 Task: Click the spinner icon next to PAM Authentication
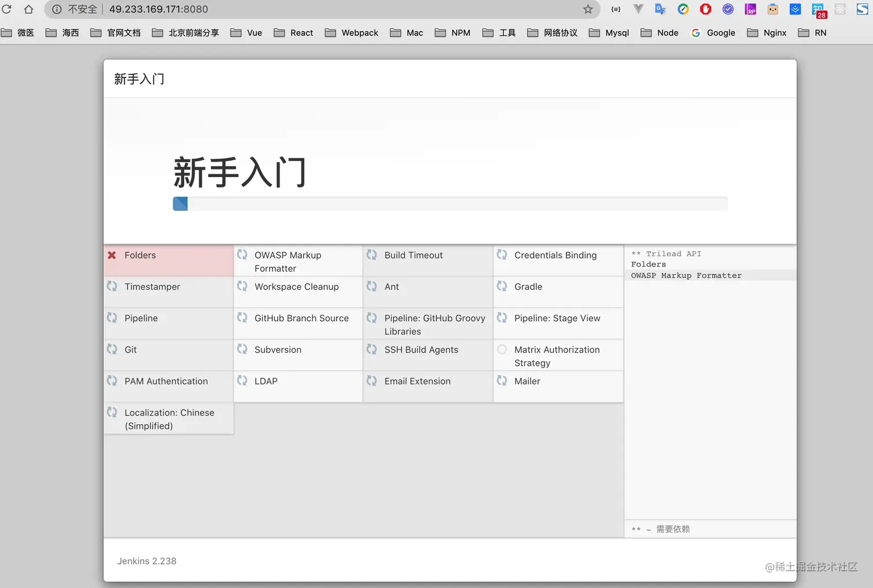click(112, 381)
